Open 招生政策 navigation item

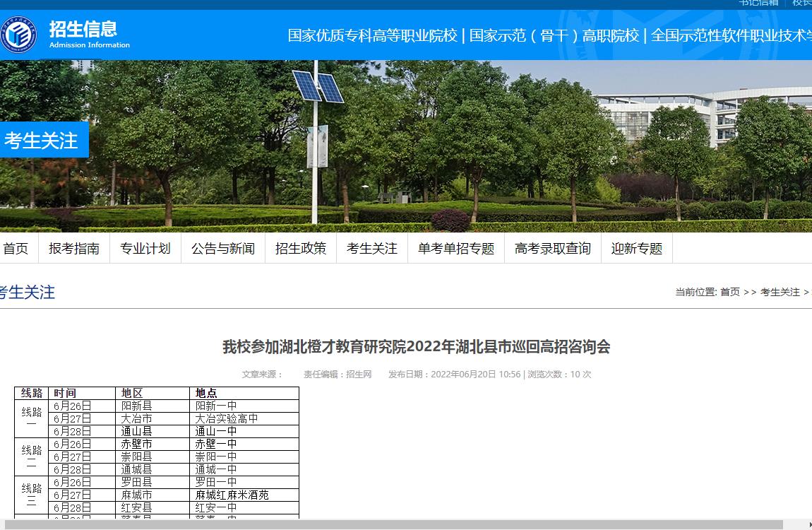(301, 248)
